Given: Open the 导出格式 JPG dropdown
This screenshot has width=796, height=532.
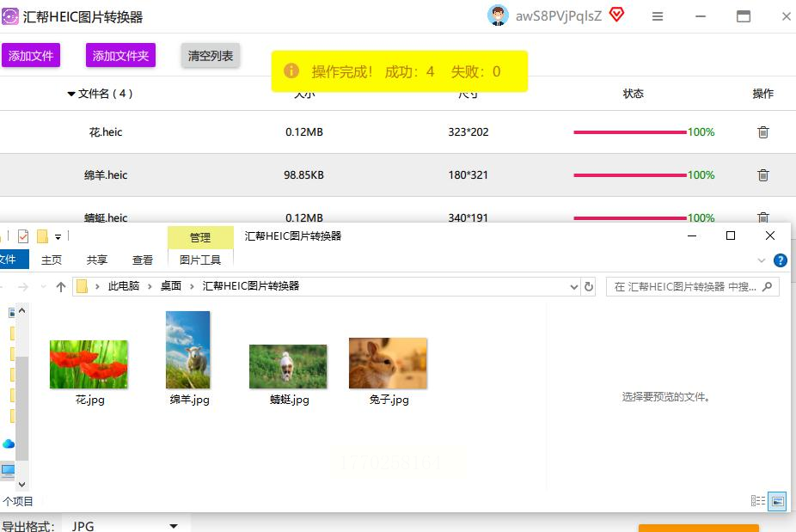Looking at the screenshot, I should tap(126, 525).
